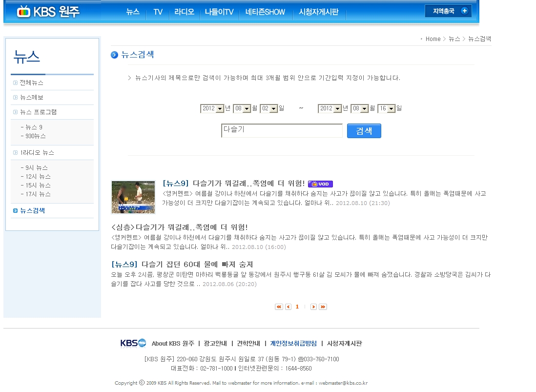
Task: Select 17시 뉴스 in sidebar
Action: [38, 194]
